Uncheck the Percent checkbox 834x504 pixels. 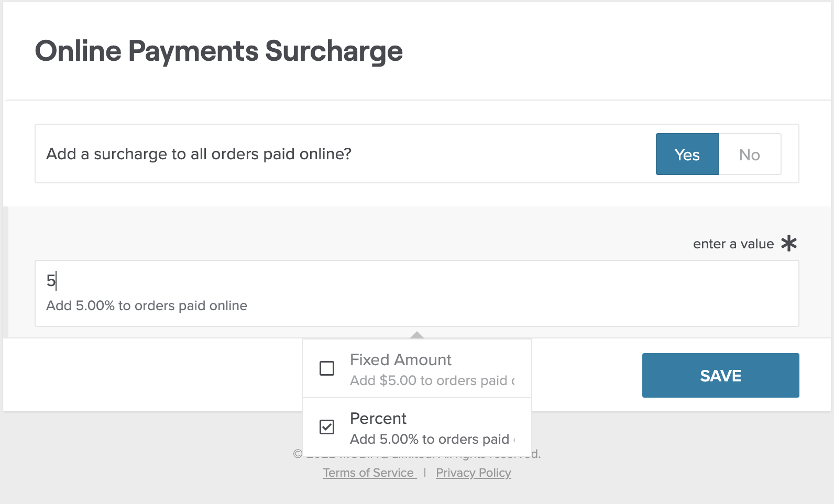coord(327,427)
